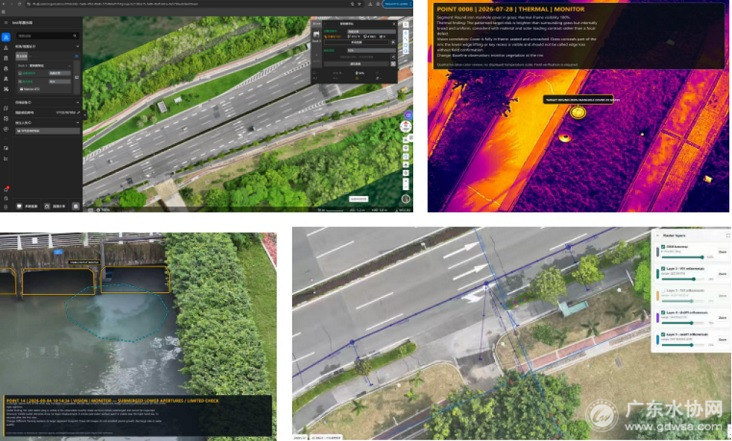Click the magnifier icon on the map's right toolbar
Image resolution: width=732 pixels, height=441 pixels.
(x=406, y=25)
